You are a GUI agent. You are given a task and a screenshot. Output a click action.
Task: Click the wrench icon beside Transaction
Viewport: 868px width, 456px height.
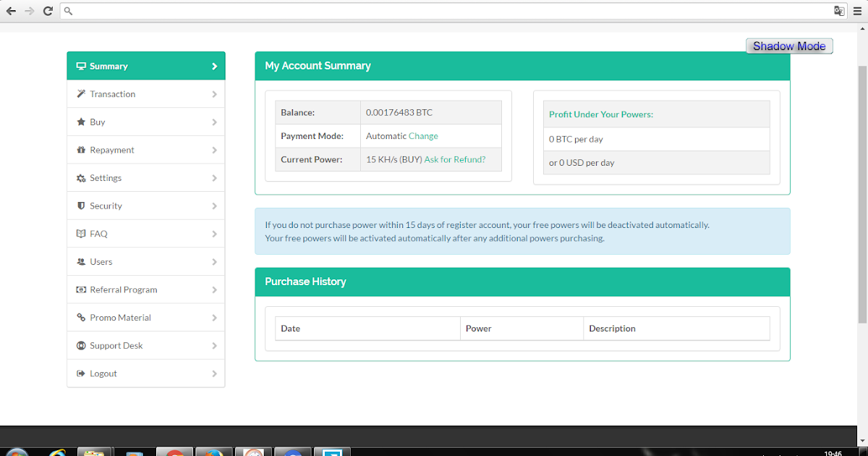[x=81, y=93]
